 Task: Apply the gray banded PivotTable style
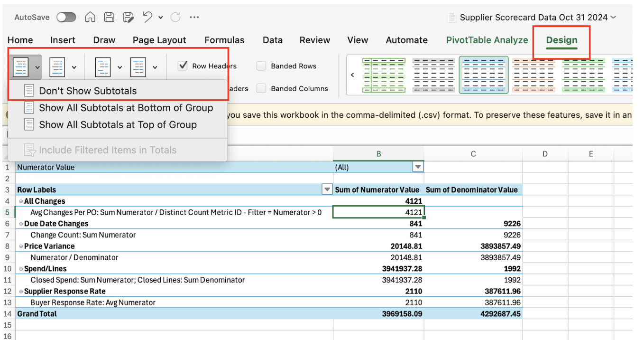click(434, 75)
